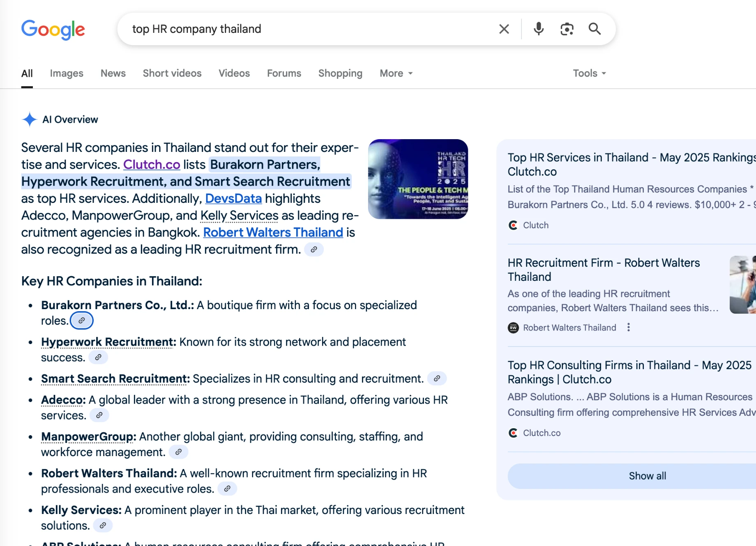This screenshot has height=546, width=756.
Task: Open source link icon for Kelly Services
Action: [x=103, y=525]
